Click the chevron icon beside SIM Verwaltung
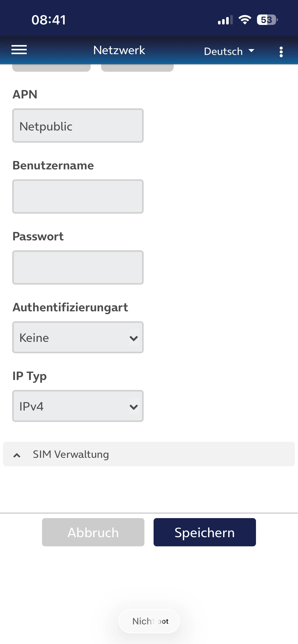This screenshot has height=644, width=298. [x=17, y=455]
